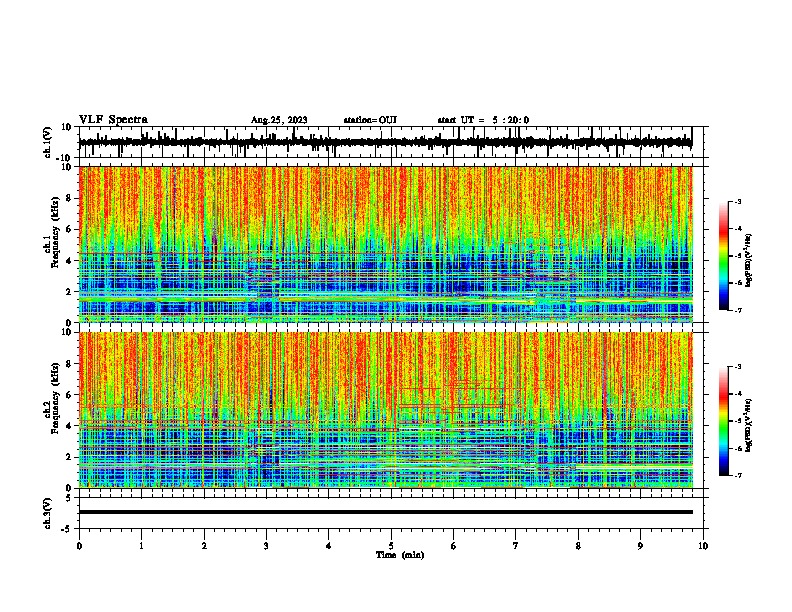Click the date 'Aug.25, 2023' in header

[x=279, y=120]
